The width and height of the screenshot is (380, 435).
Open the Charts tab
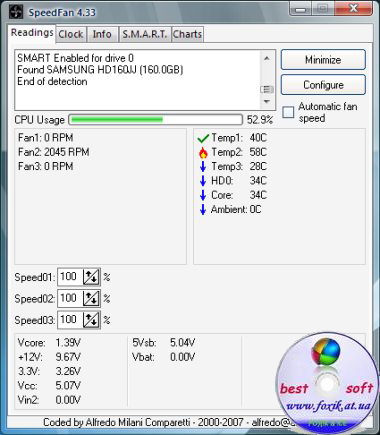[x=187, y=34]
